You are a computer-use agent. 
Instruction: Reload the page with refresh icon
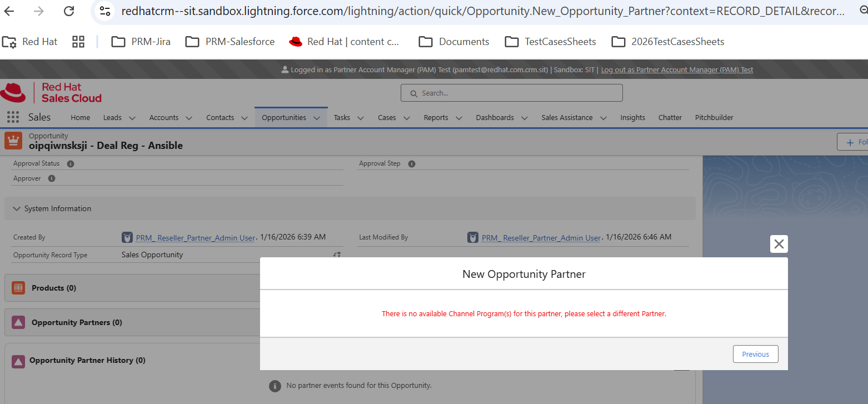click(x=69, y=11)
